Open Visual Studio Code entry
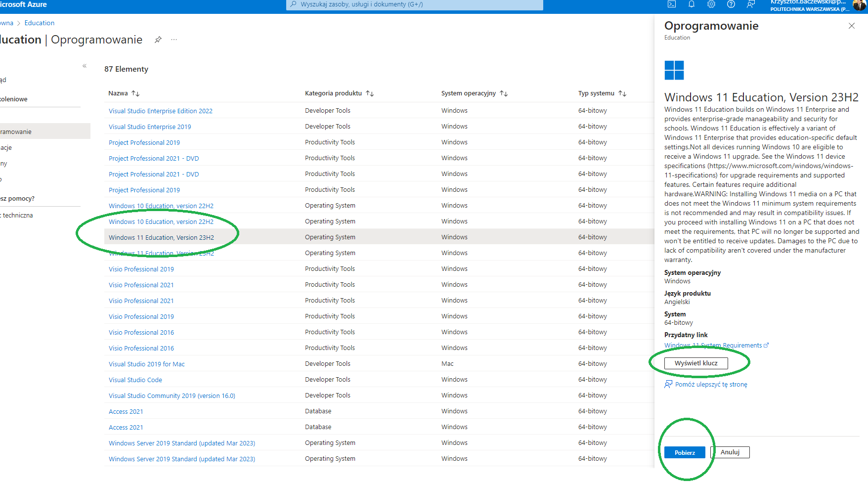Screen dimensions: 868x483 point(135,380)
